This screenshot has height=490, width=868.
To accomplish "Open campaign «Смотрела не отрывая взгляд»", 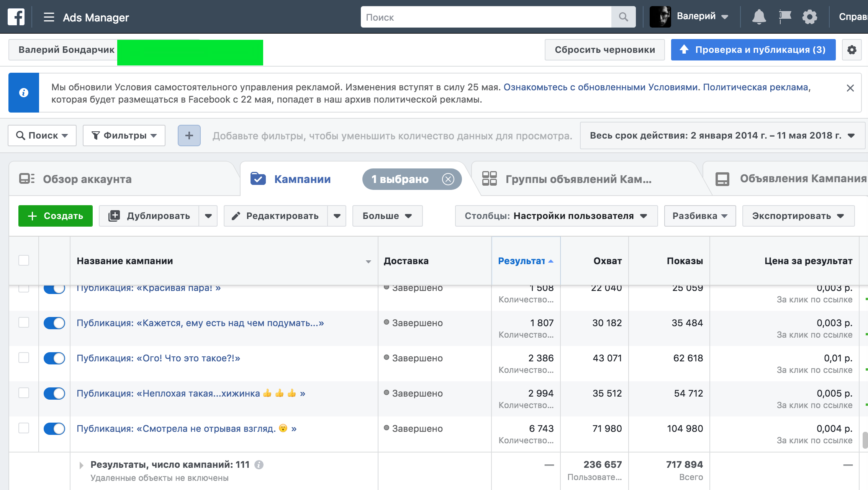I will (x=187, y=429).
